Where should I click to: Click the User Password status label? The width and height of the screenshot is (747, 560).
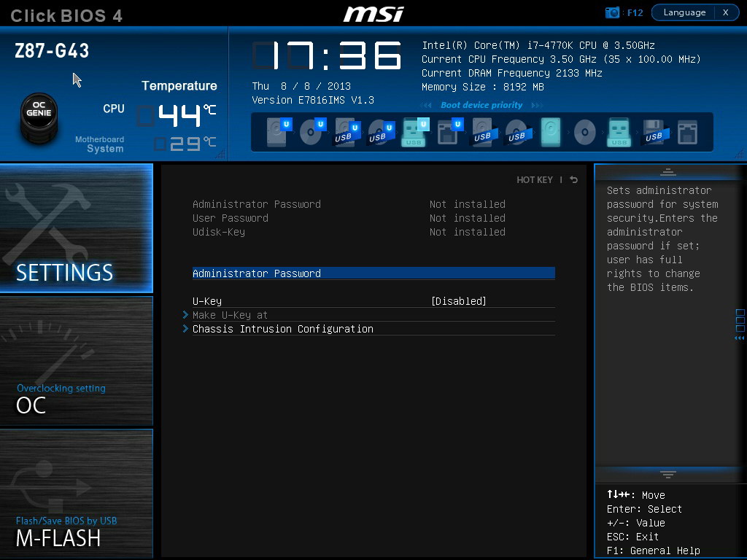click(x=230, y=217)
